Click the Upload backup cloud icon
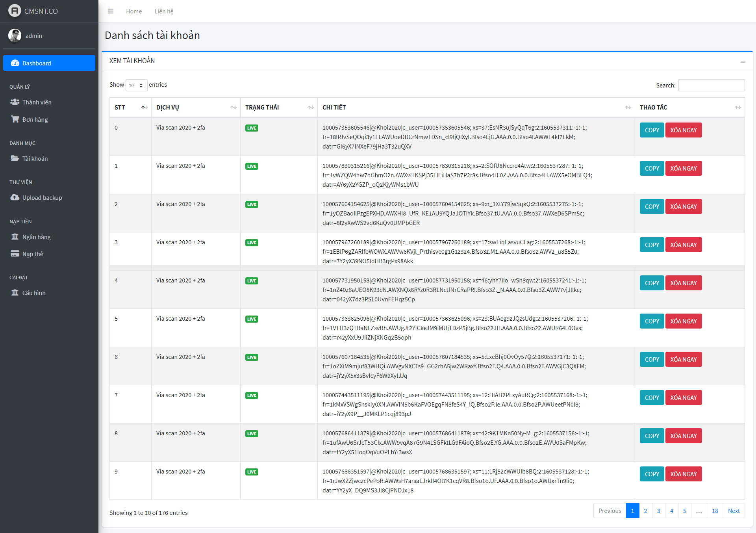Image resolution: width=756 pixels, height=533 pixels. click(x=15, y=197)
